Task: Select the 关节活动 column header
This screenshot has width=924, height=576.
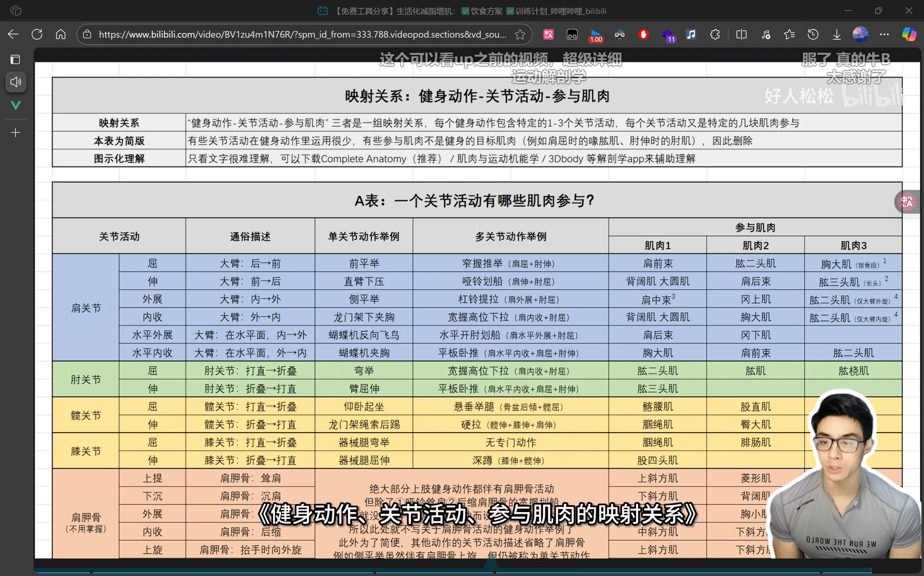Action: (x=119, y=236)
